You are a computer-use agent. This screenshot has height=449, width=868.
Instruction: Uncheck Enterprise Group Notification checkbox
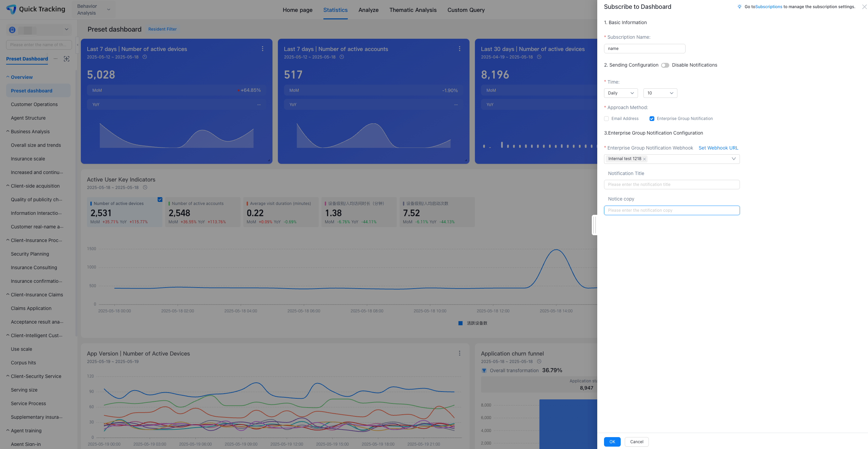pos(652,119)
